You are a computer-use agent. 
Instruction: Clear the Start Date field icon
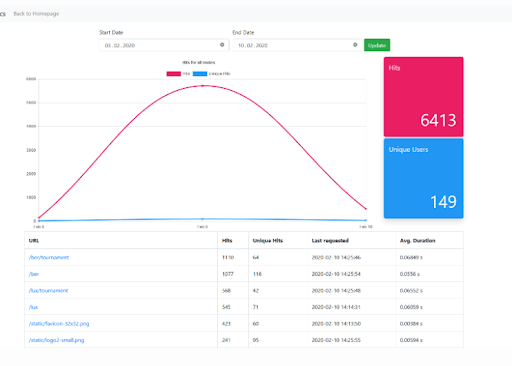tap(222, 45)
